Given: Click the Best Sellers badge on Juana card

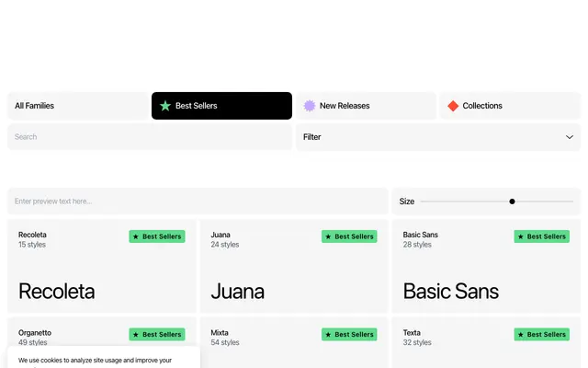Looking at the screenshot, I should (x=349, y=236).
